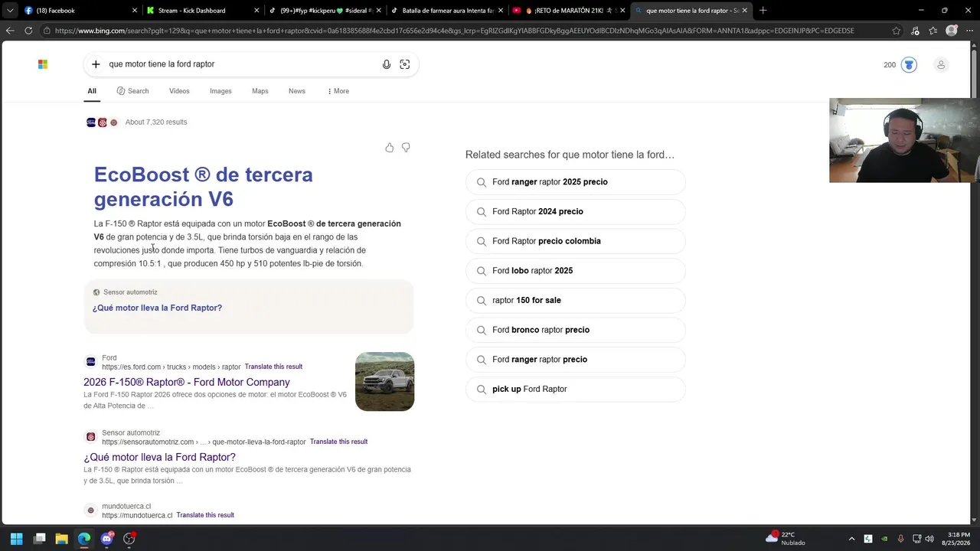Open the browser profile avatar
This screenshot has width=980, height=551.
[x=952, y=31]
